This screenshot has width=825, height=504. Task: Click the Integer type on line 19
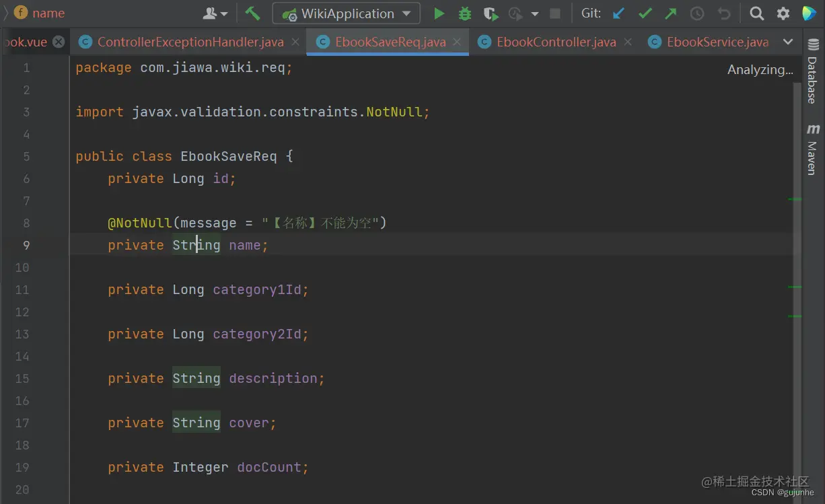(x=201, y=467)
